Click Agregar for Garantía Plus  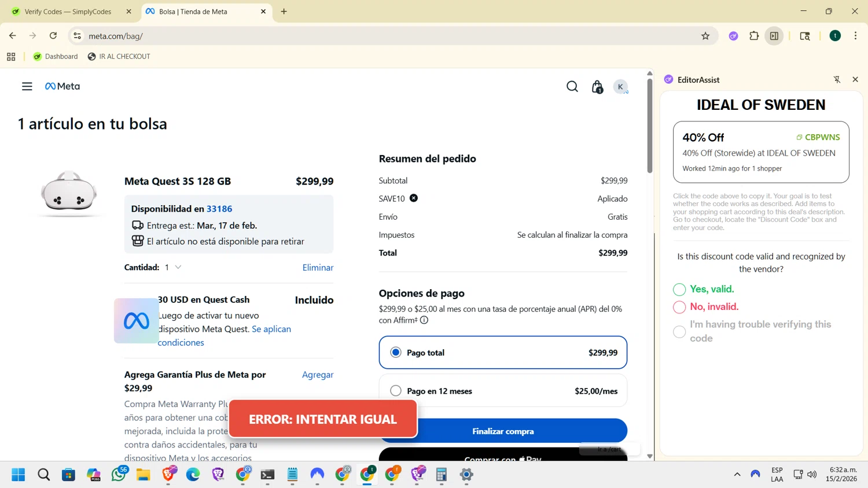[318, 375]
